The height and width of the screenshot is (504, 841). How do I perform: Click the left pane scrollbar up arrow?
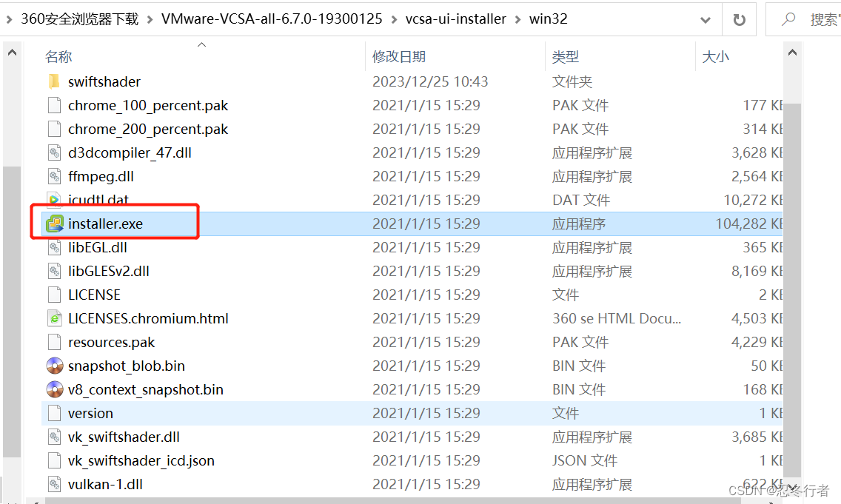pyautogui.click(x=12, y=53)
